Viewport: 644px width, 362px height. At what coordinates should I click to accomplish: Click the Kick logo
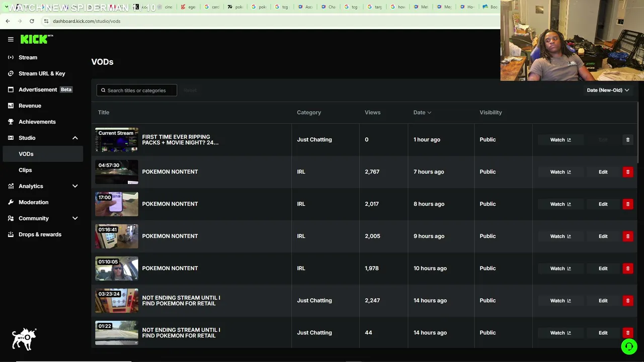click(36, 39)
